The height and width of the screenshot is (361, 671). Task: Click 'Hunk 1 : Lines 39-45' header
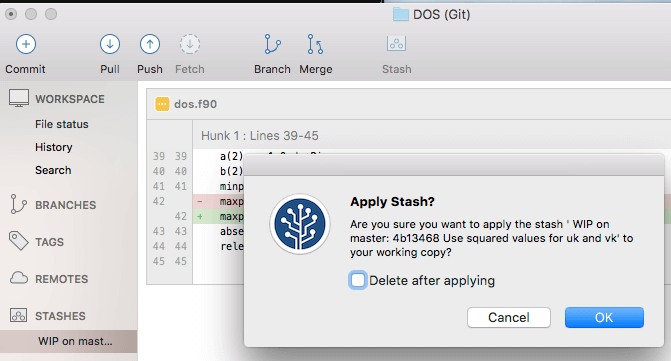260,136
